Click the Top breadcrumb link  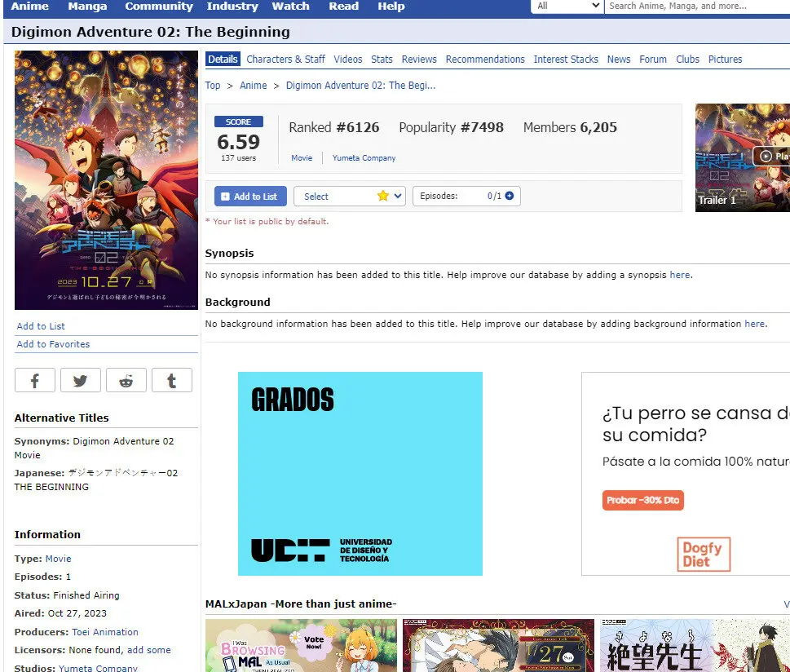[213, 85]
